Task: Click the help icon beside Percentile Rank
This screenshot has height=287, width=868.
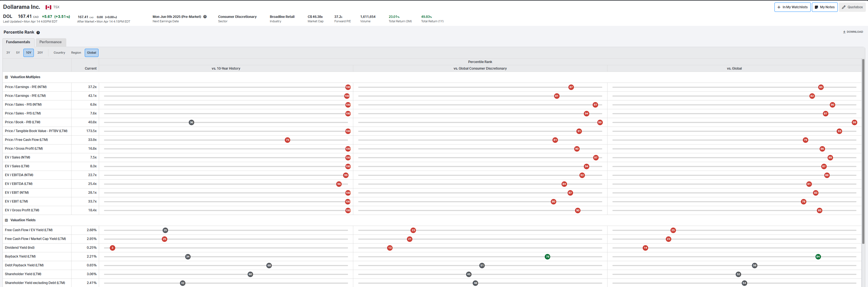Action: [x=38, y=33]
